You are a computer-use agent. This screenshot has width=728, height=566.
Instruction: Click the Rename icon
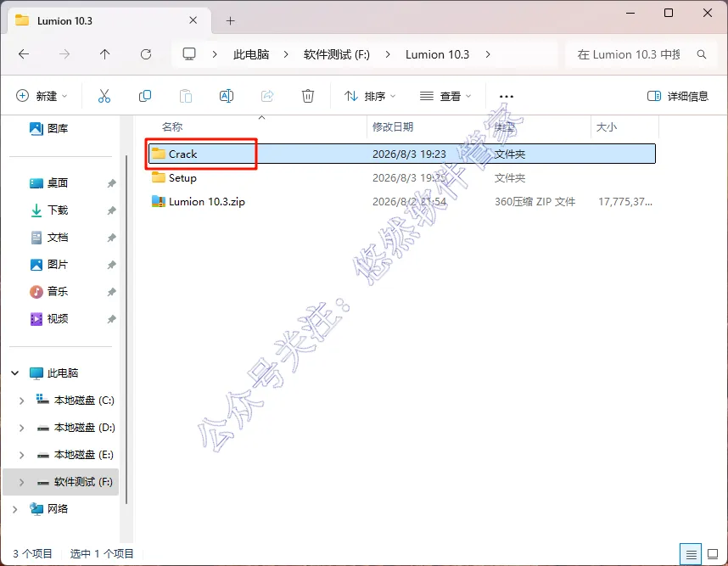tap(226, 96)
